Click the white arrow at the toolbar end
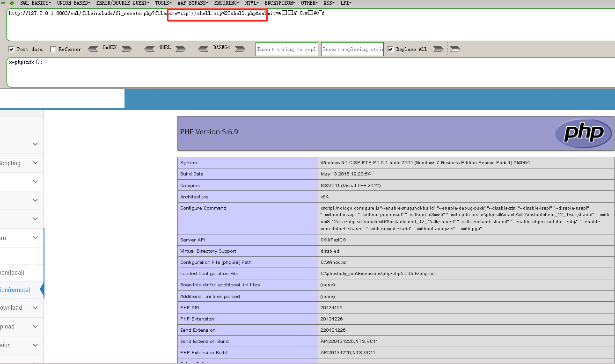The width and height of the screenshot is (615, 364). [x=455, y=49]
